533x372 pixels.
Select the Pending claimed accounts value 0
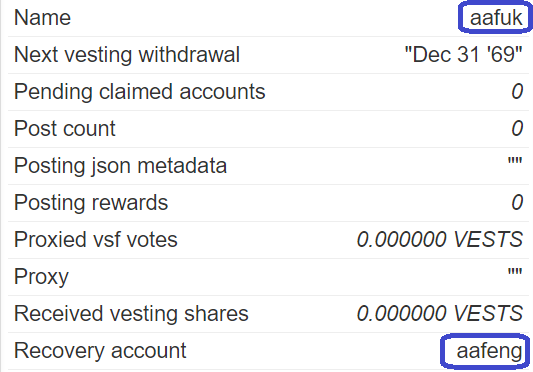517,91
